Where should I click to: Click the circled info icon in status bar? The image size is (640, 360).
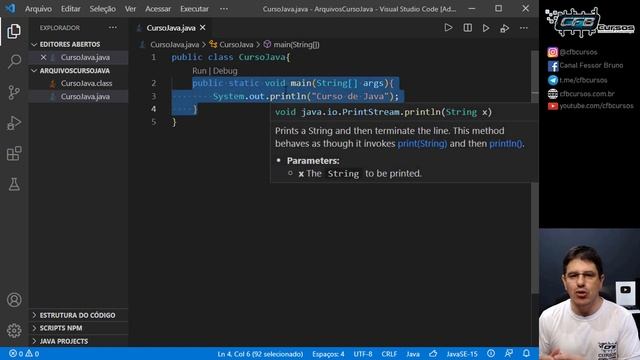coord(491,353)
